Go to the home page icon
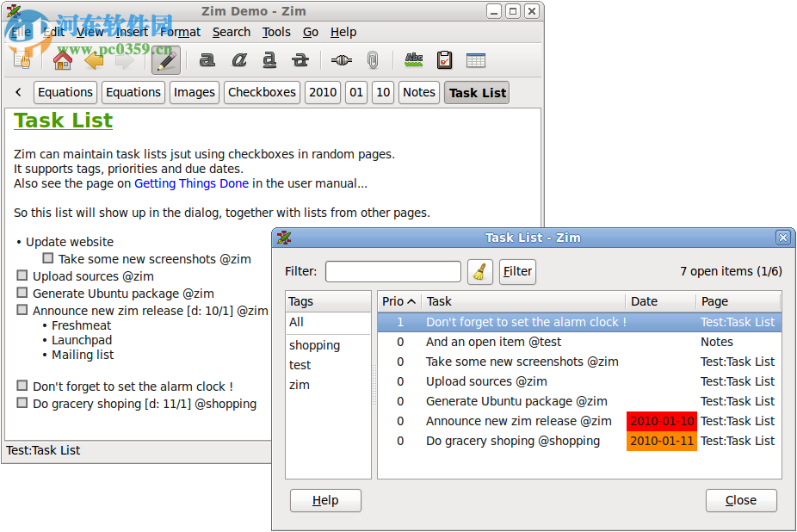The width and height of the screenshot is (797, 532). point(63,60)
